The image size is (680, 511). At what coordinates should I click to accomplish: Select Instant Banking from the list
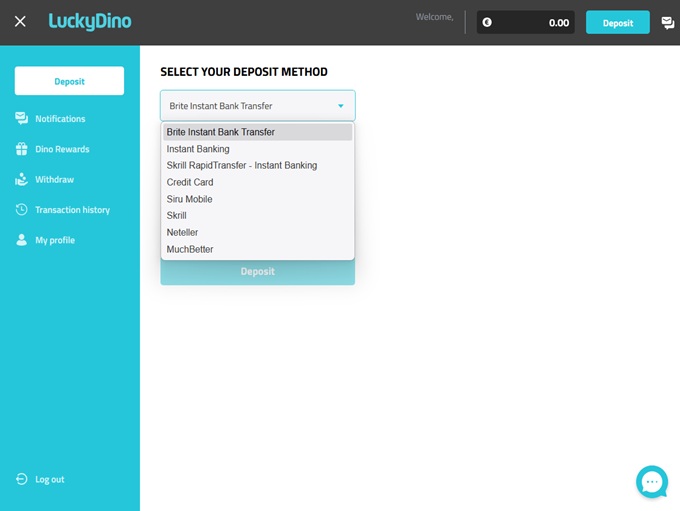click(x=198, y=149)
